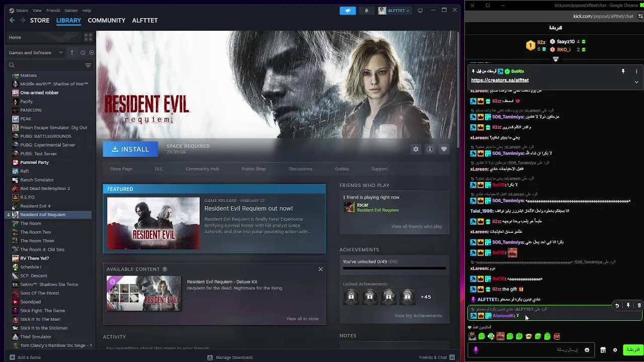Collapse the pinned message chevron in chat
This screenshot has height=362, width=644.
pyautogui.click(x=636, y=82)
